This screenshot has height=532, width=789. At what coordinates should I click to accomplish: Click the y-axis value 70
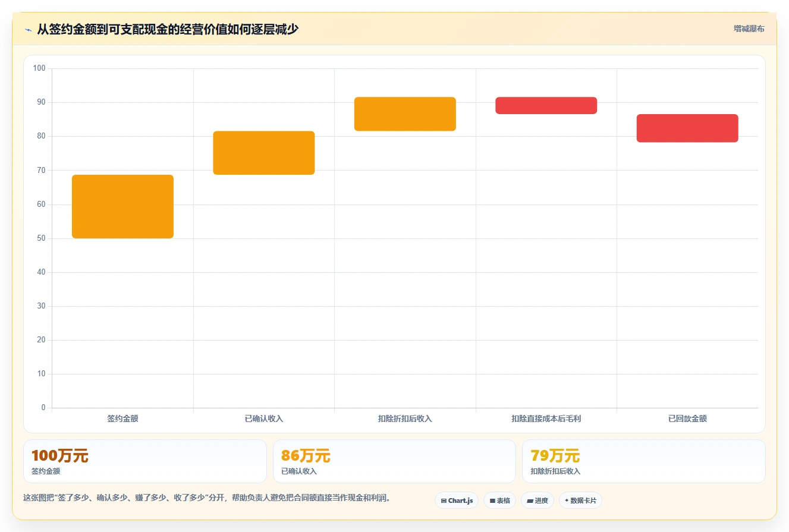click(42, 171)
